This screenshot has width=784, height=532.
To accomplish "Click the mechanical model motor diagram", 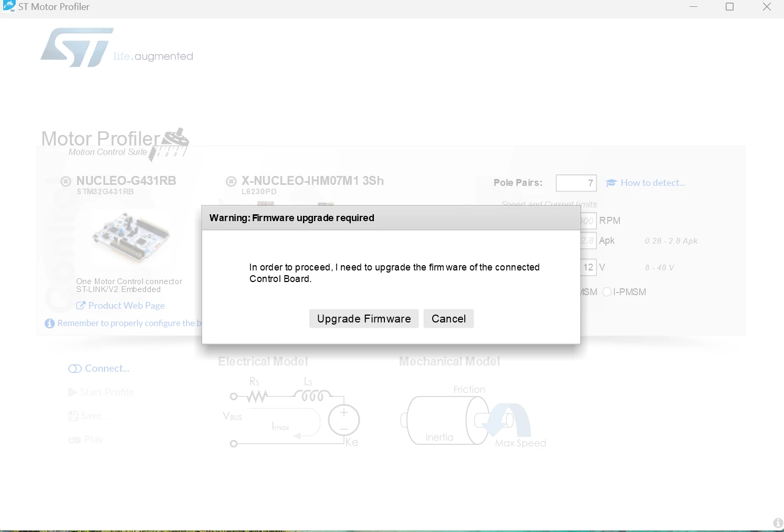I will [x=473, y=418].
